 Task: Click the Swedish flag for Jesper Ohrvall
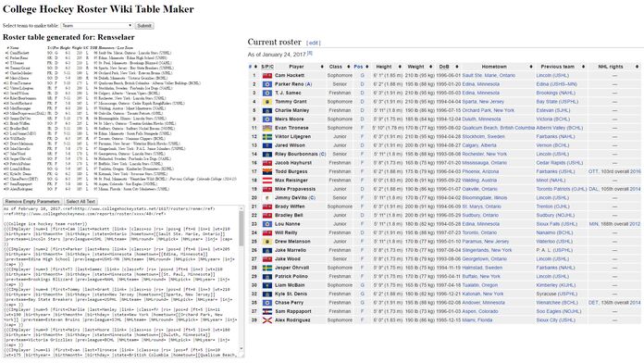(x=267, y=268)
